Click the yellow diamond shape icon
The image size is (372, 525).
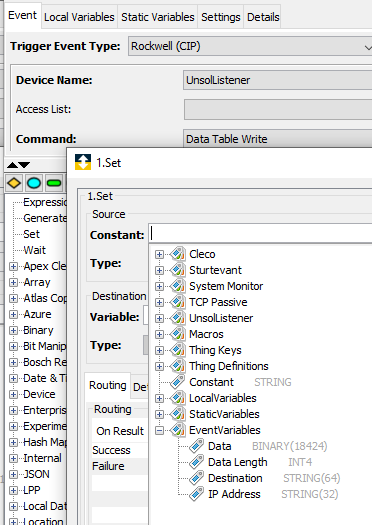(x=14, y=183)
